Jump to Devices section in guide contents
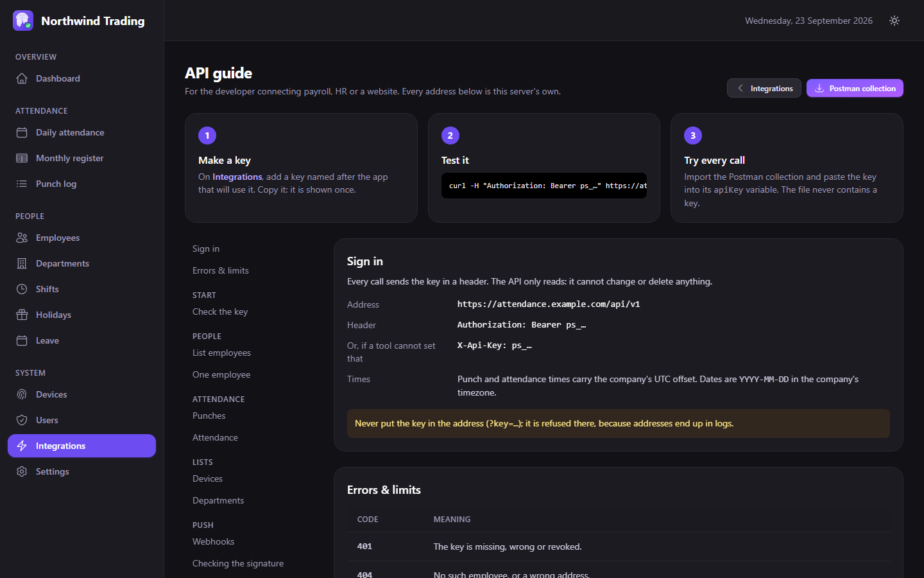This screenshot has height=578, width=924. click(x=207, y=478)
